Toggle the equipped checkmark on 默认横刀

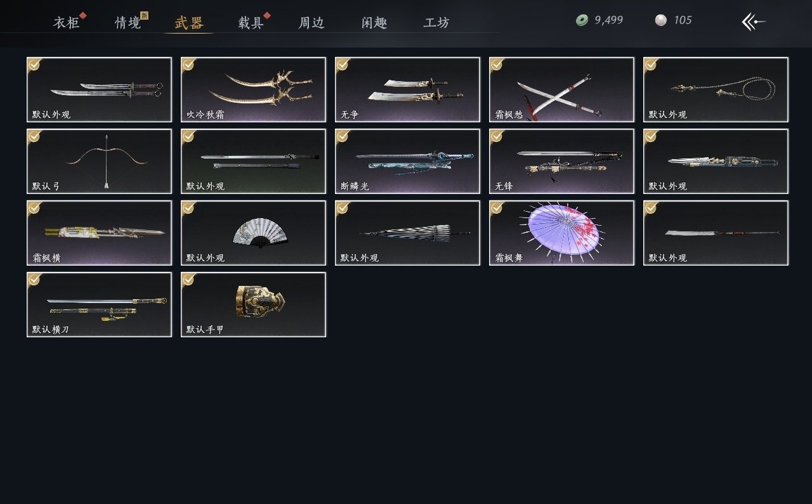tap(34, 279)
